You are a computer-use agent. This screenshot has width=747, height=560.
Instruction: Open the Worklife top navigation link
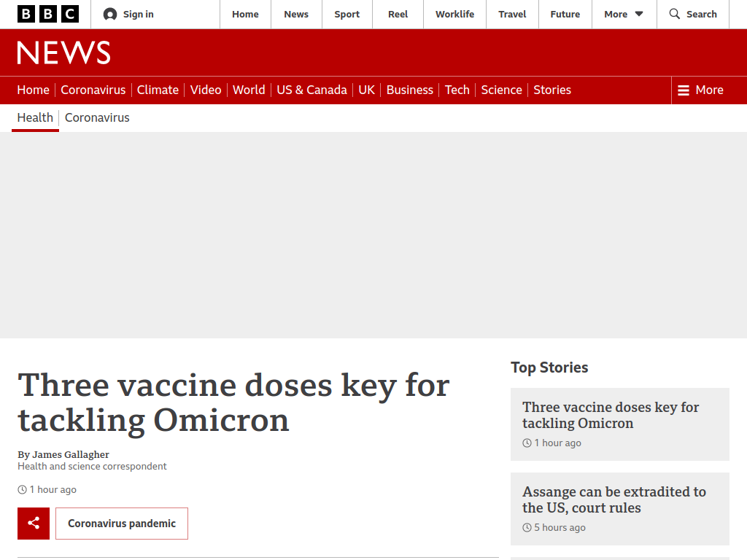click(x=454, y=15)
